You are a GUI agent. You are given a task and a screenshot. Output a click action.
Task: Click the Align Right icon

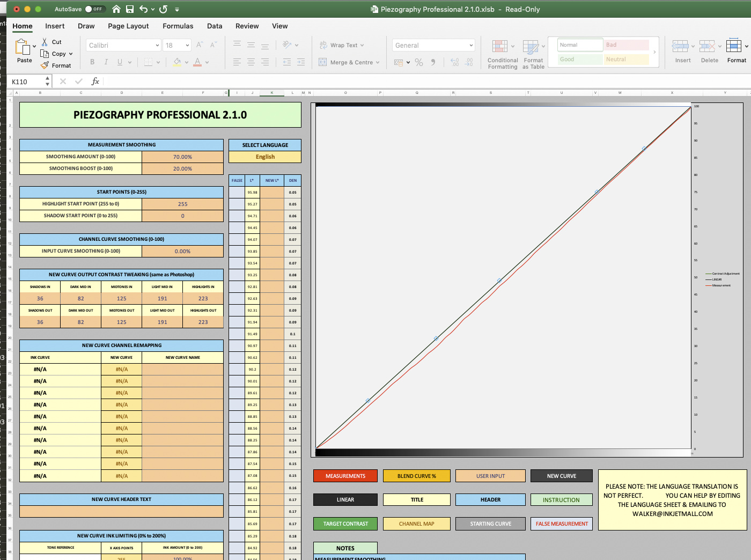tap(265, 62)
